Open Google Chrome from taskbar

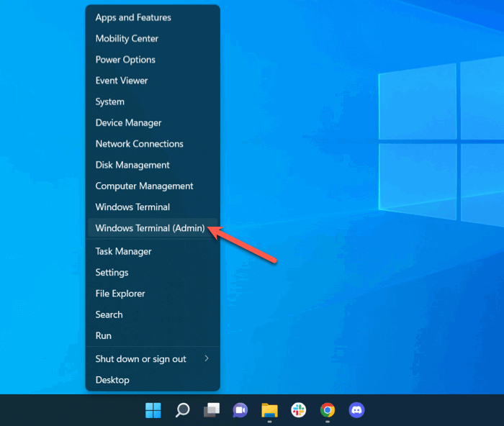(x=328, y=410)
